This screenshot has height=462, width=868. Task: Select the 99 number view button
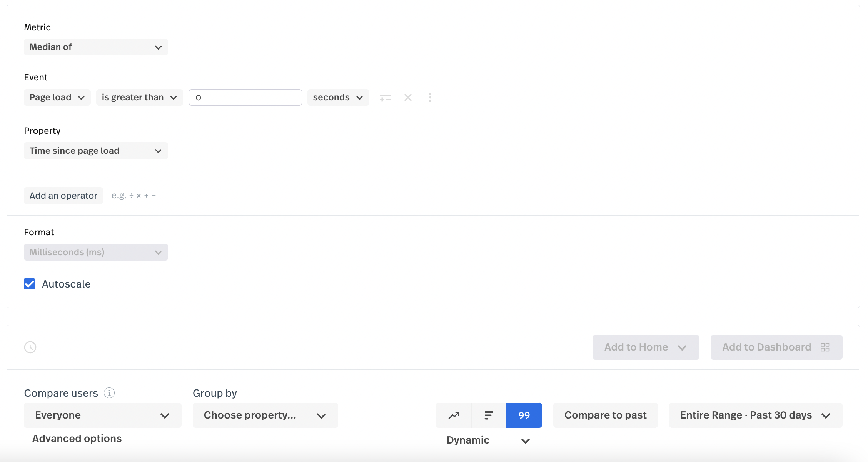coord(524,415)
